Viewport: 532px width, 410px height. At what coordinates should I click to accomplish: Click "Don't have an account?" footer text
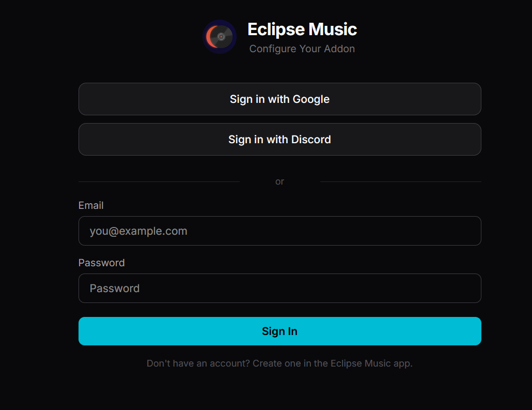[x=199, y=363]
